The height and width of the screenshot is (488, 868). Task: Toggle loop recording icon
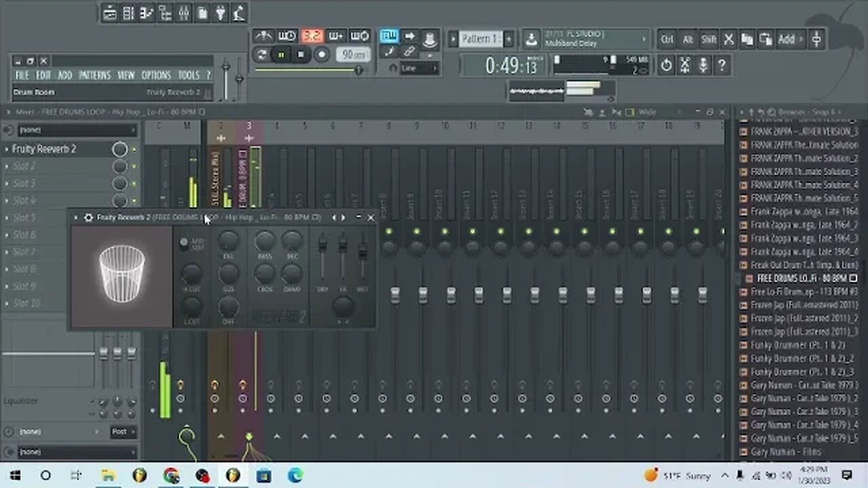click(360, 36)
